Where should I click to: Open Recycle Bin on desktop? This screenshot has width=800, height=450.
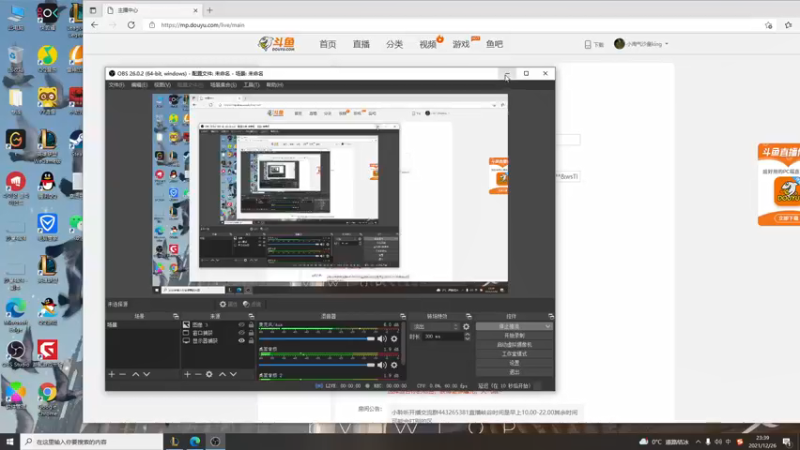16,59
